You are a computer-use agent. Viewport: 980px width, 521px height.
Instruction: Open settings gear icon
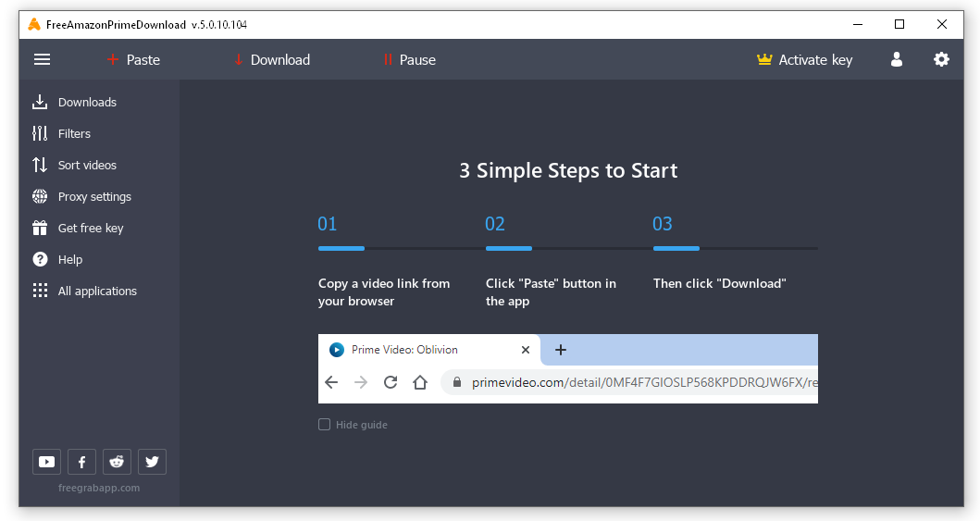[941, 59]
